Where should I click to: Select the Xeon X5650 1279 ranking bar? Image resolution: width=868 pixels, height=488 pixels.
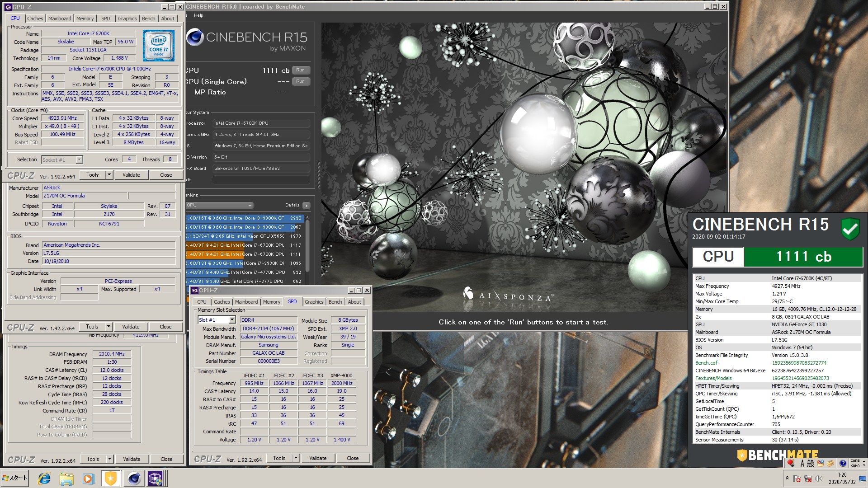point(244,236)
